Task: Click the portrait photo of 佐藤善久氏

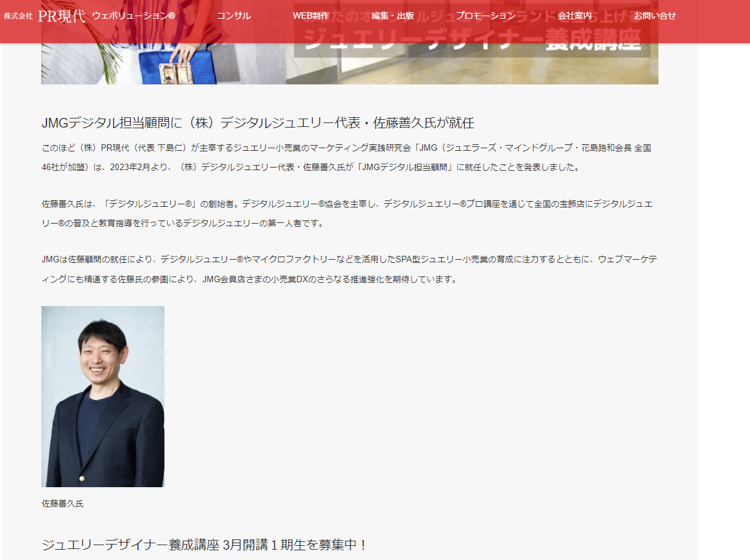Action: (103, 396)
